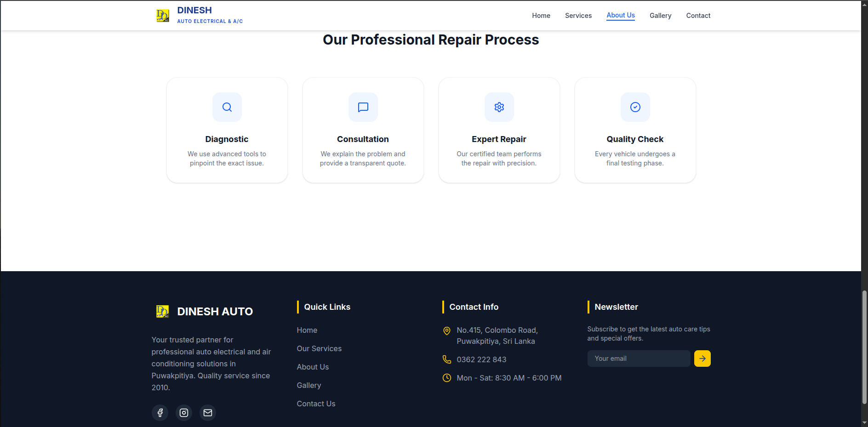Follow the Our Services quick link
868x427 pixels.
click(x=319, y=348)
